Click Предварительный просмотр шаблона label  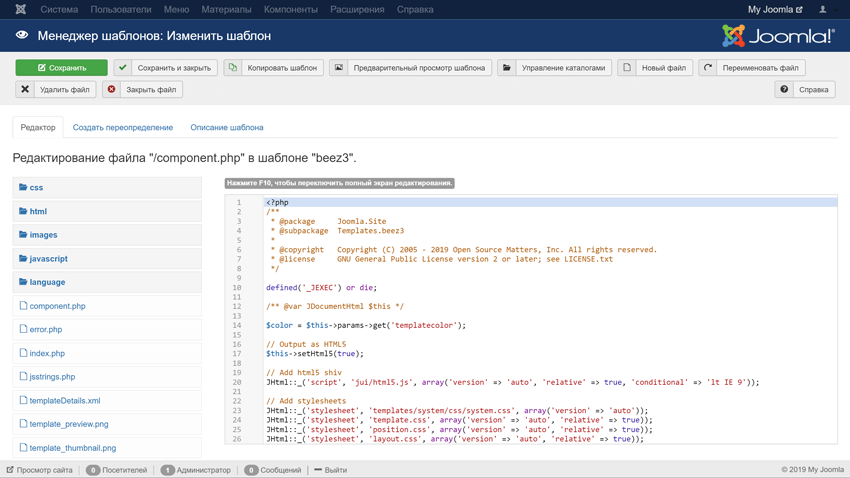(x=419, y=68)
